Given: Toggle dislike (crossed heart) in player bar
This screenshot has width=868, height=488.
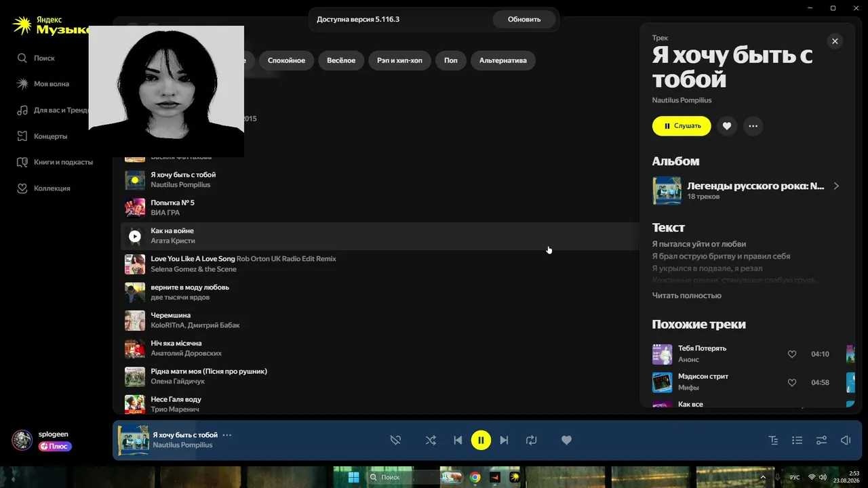Looking at the screenshot, I should tap(395, 440).
